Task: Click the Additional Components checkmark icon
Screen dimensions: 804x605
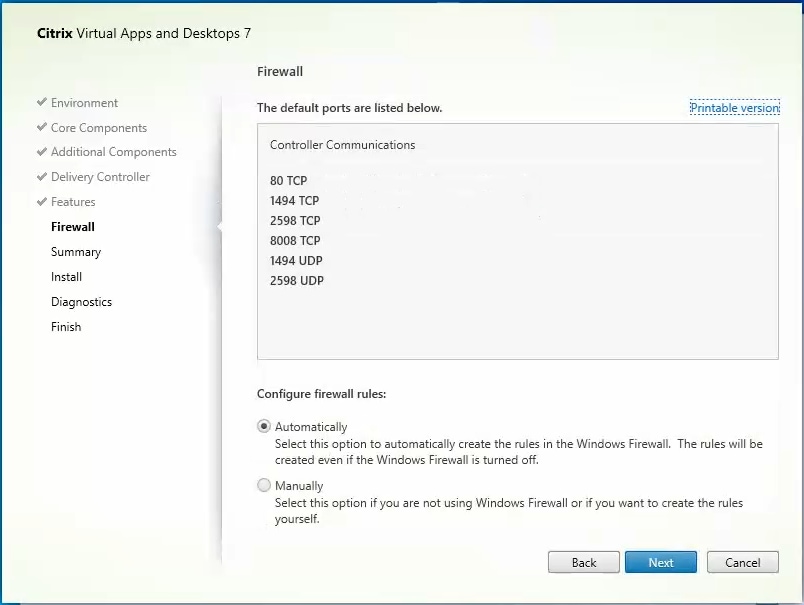Action: 41,152
